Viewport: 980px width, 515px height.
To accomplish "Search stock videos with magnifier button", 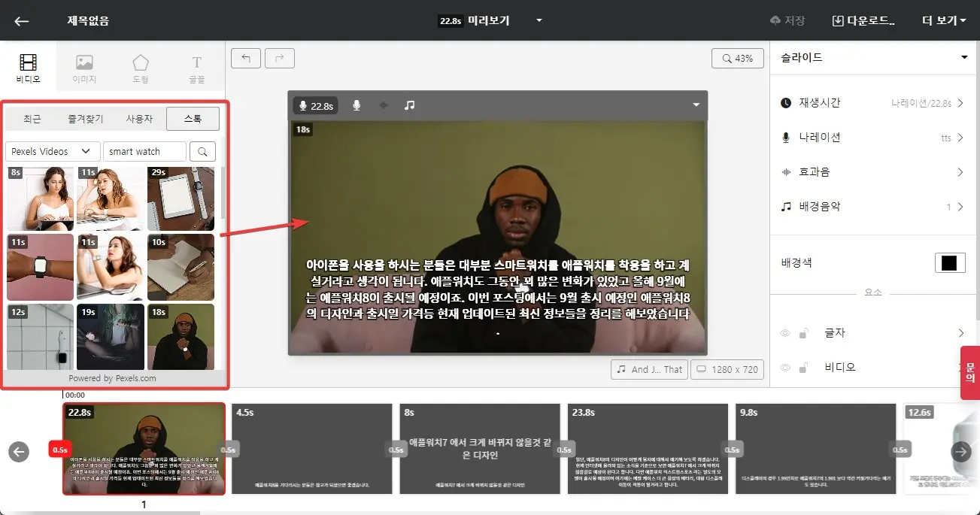I will click(x=202, y=151).
